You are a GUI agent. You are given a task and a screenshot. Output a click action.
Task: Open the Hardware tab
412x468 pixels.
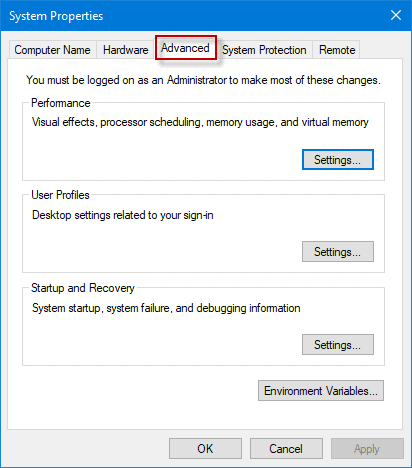point(126,50)
